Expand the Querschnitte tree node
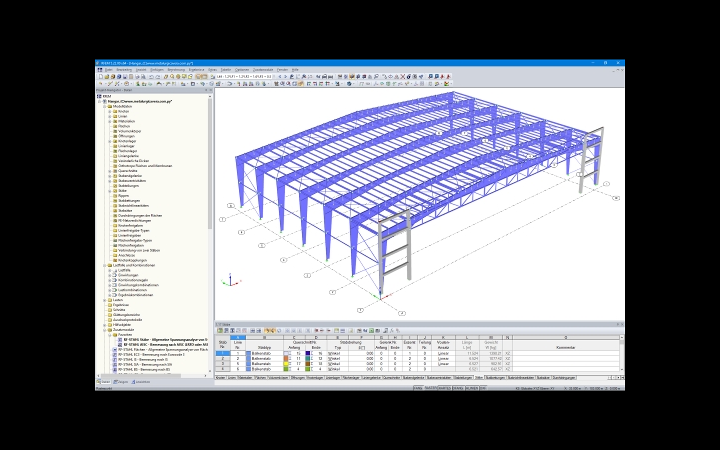This screenshot has width=720, height=450. pos(110,171)
